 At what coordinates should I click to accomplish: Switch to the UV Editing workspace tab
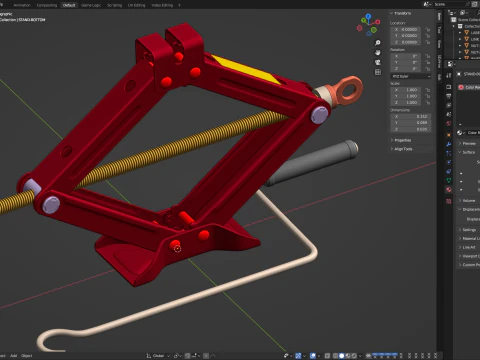pyautogui.click(x=137, y=5)
